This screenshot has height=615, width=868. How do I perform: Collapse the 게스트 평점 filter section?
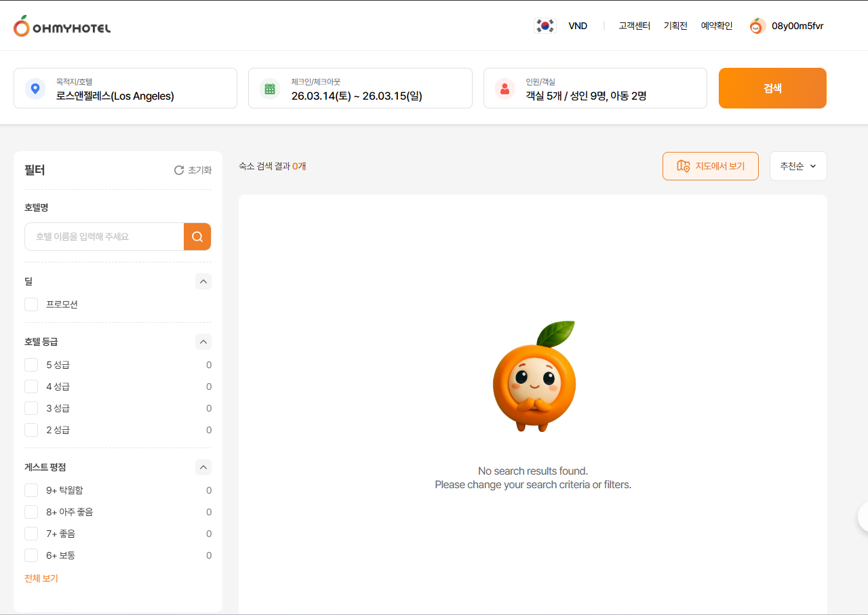click(x=203, y=467)
